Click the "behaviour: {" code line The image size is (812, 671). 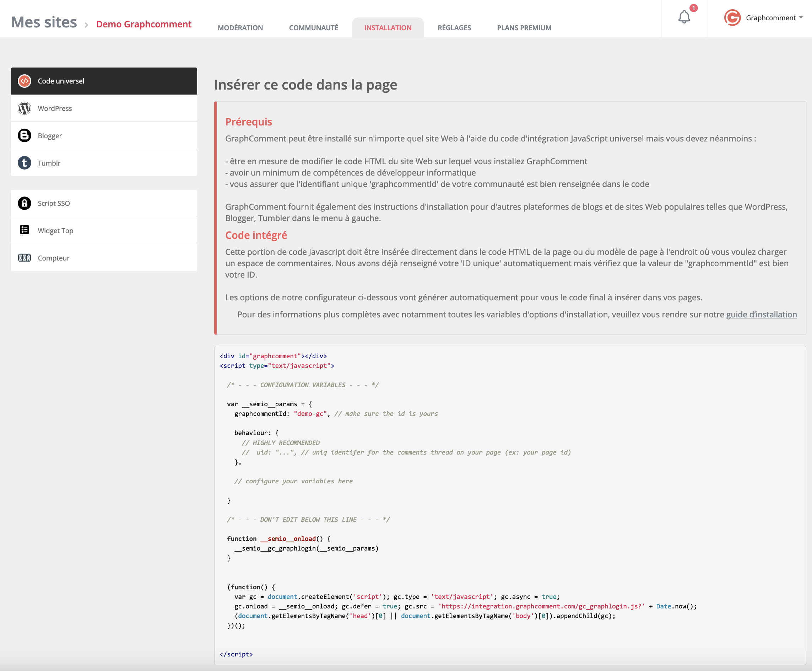(x=256, y=433)
